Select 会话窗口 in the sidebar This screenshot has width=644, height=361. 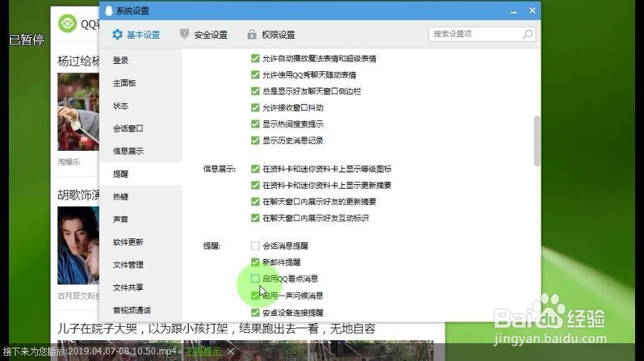(x=141, y=129)
